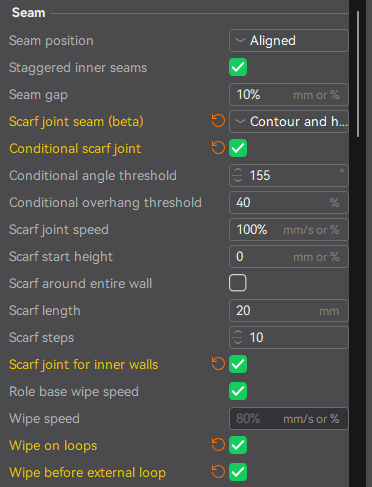
Task: Click the Scarf joint speed field
Action: pyautogui.click(x=289, y=229)
